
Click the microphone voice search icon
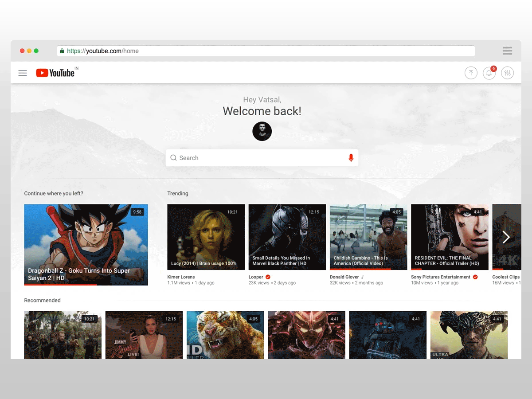pos(351,158)
